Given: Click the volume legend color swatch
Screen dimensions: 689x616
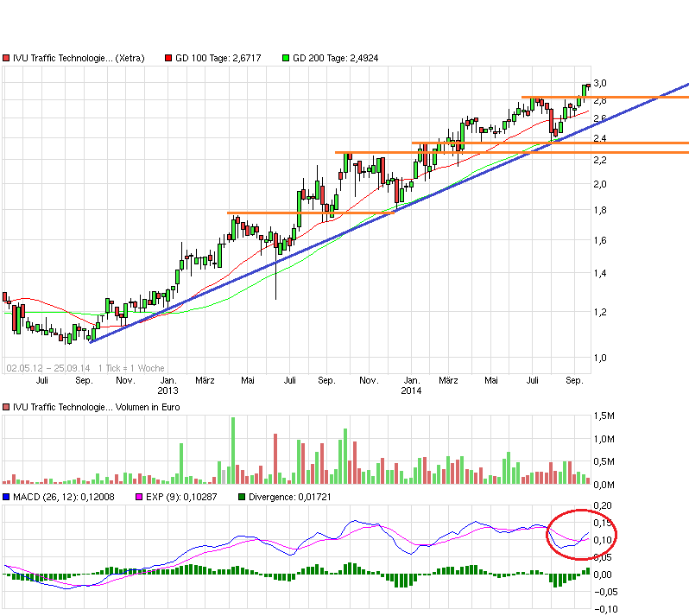Looking at the screenshot, I should pyautogui.click(x=6, y=407).
